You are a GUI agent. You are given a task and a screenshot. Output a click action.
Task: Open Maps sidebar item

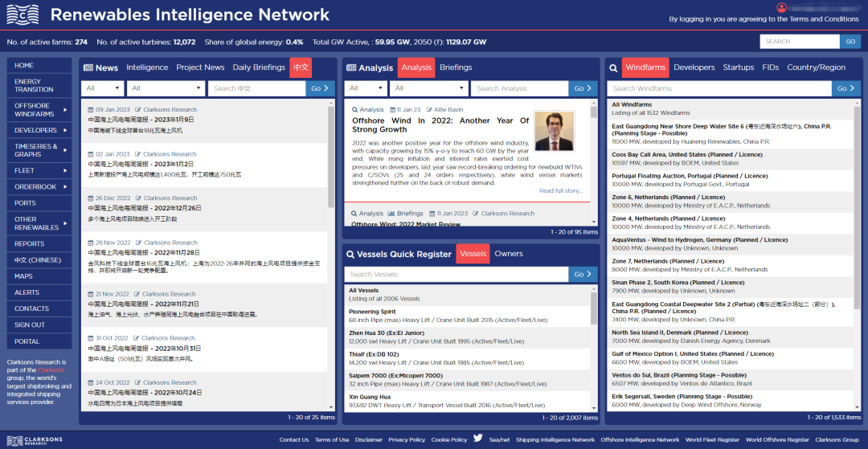[39, 276]
